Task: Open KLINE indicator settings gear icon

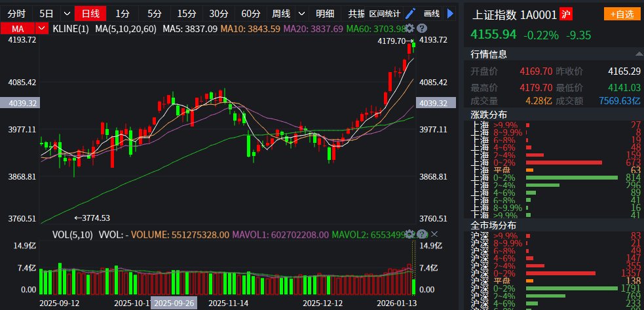Action: [x=409, y=28]
